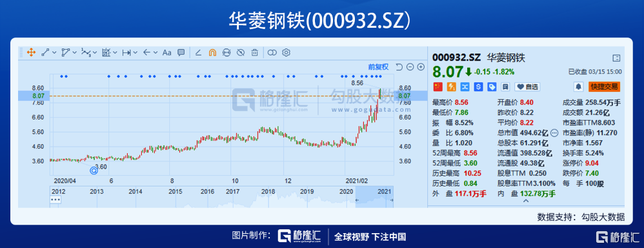The height and width of the screenshot is (248, 644).
Task: Click the alert bell icon
Action: coord(579,87)
